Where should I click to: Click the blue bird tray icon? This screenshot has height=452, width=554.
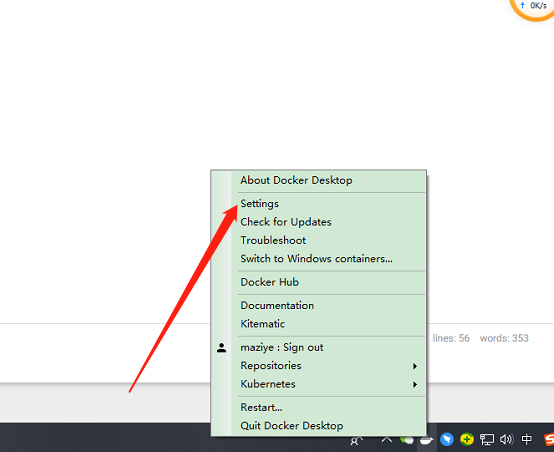[x=447, y=440]
